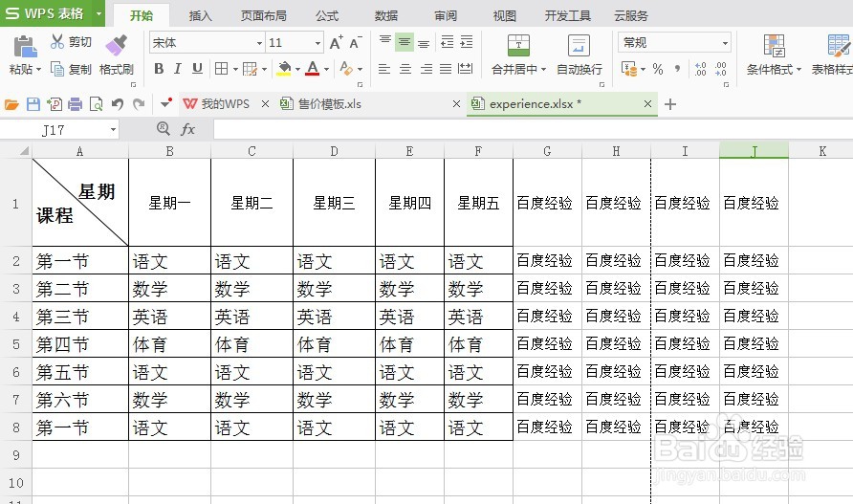Click the fx insert function button
Viewport: 853px width, 504px height.
pos(187,129)
